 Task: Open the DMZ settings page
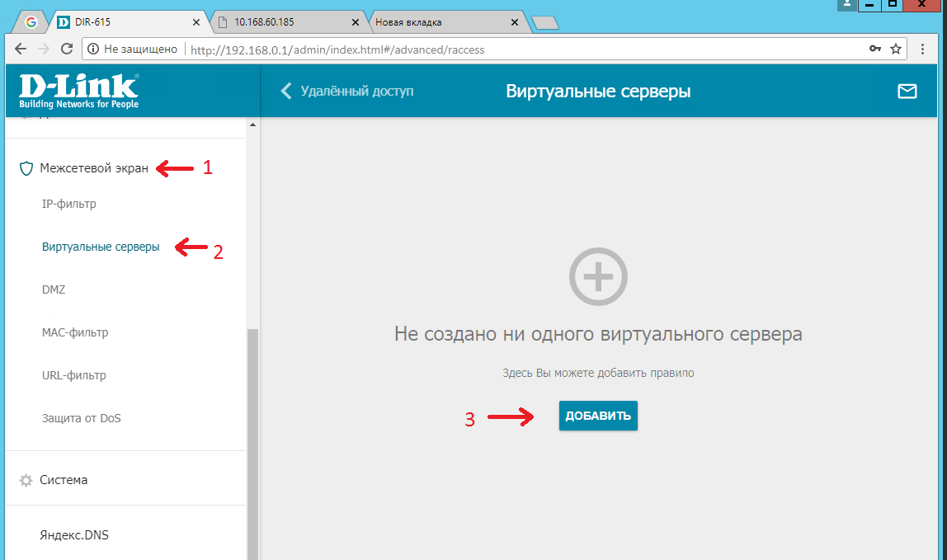[54, 290]
